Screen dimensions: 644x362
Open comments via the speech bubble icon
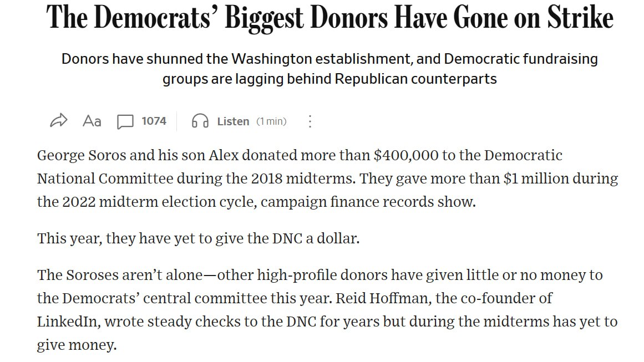point(125,122)
